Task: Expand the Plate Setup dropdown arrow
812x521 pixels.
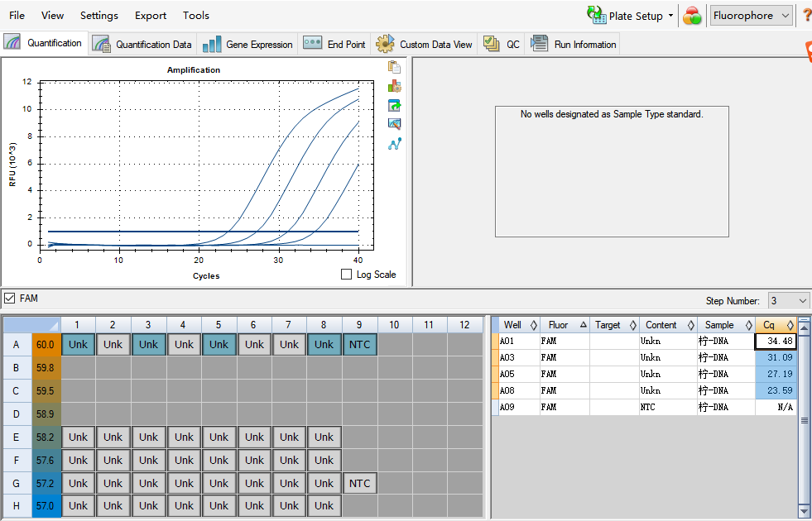Action: [670, 16]
